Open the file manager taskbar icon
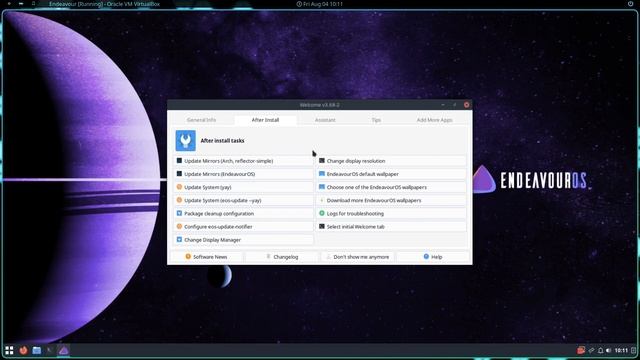The height and width of the screenshot is (360, 640). [x=37, y=350]
